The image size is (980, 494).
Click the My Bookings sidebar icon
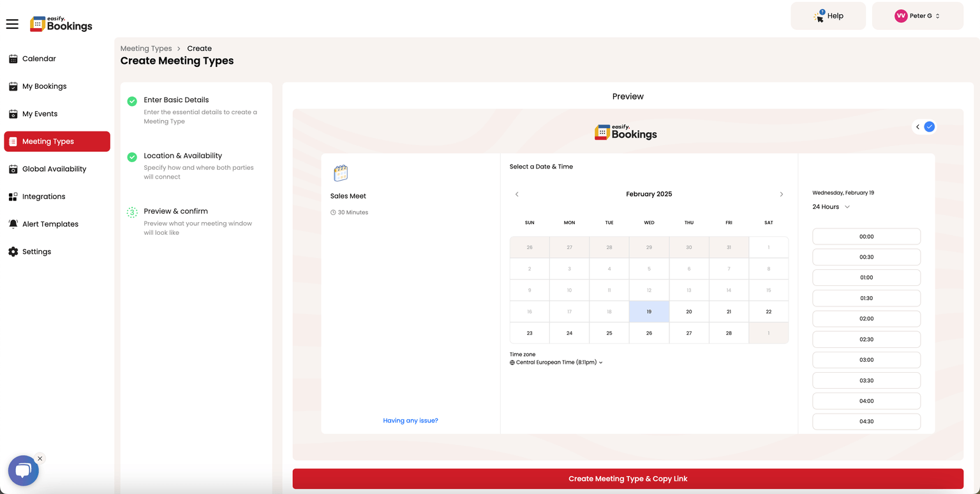click(13, 86)
